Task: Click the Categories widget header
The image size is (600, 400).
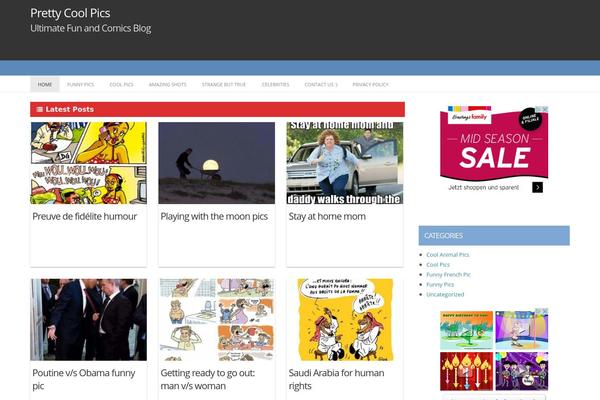Action: (494, 235)
